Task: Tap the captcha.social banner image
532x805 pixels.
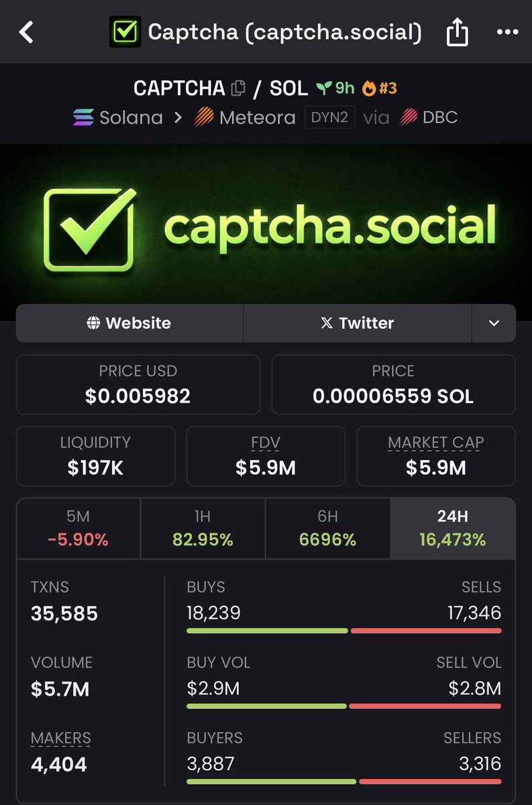Action: pyautogui.click(x=266, y=223)
